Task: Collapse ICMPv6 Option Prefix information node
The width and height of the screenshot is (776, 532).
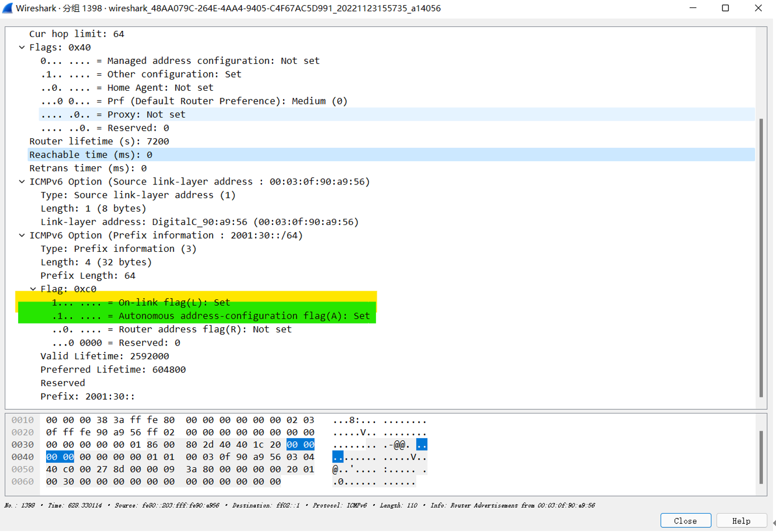Action: click(22, 235)
